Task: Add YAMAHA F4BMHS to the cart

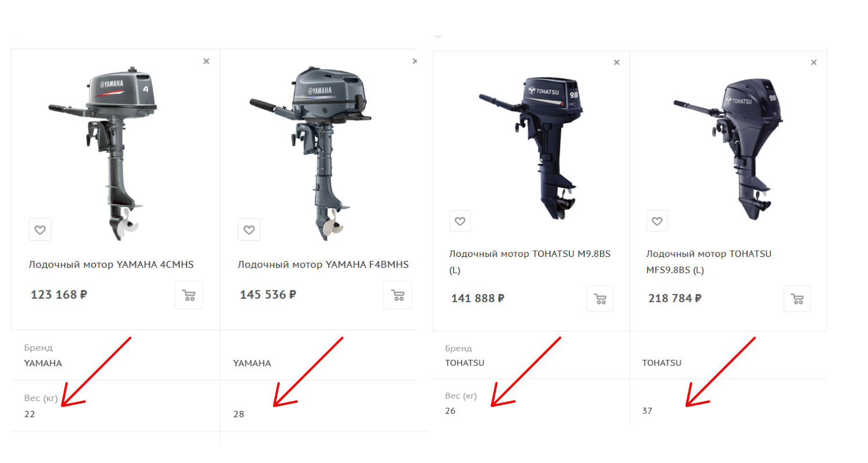Action: tap(398, 295)
